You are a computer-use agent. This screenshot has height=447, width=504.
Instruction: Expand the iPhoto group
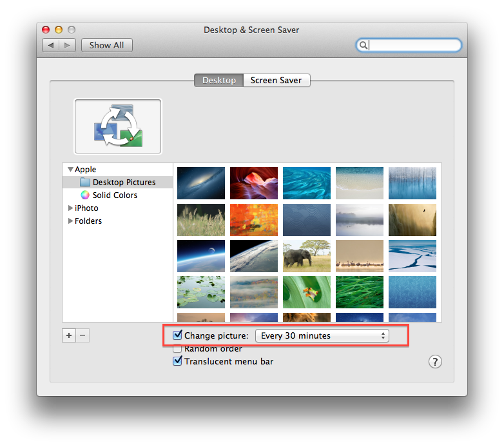click(x=70, y=208)
